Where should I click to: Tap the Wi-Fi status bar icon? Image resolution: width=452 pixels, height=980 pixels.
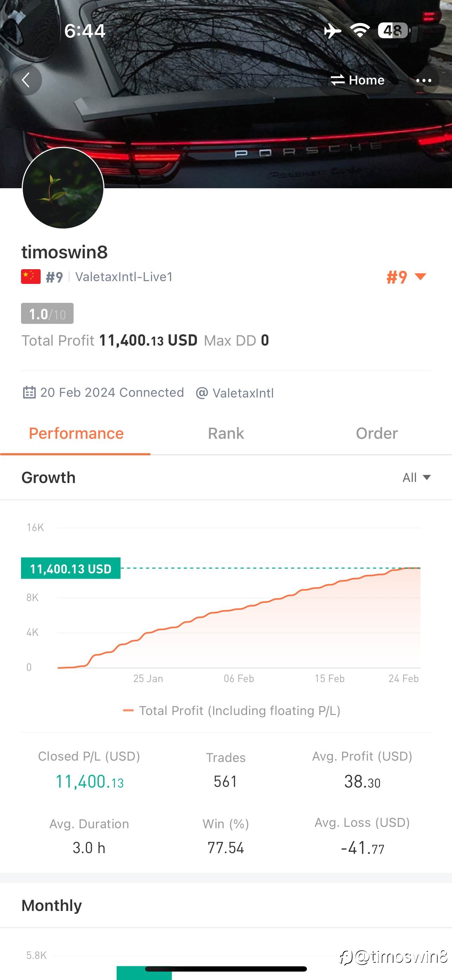click(x=360, y=30)
